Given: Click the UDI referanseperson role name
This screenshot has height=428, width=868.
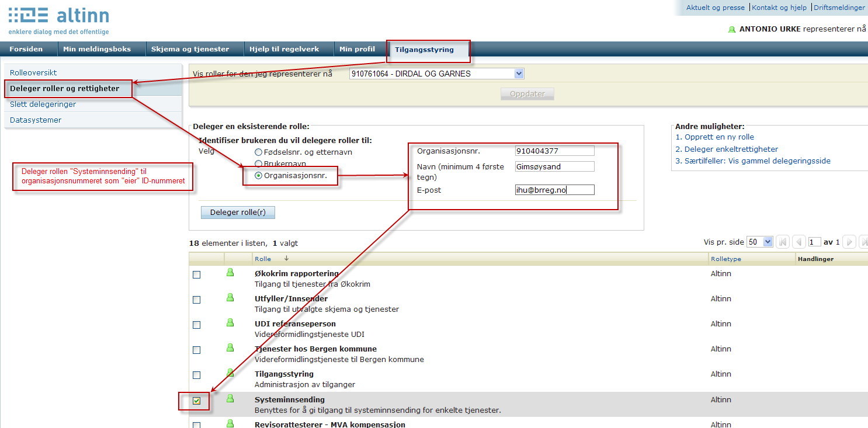Looking at the screenshot, I should (x=295, y=323).
